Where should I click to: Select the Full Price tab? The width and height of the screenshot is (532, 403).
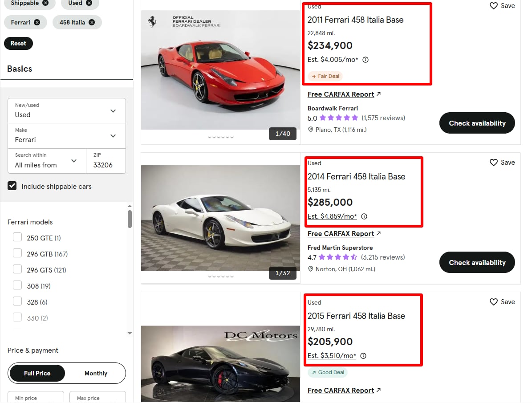coord(37,373)
